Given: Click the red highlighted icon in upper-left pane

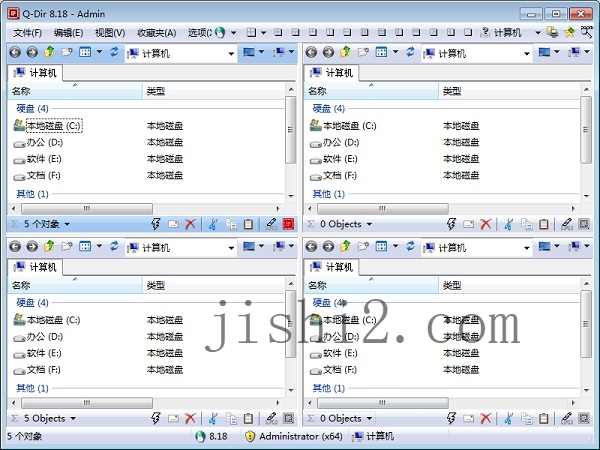Looking at the screenshot, I should (288, 224).
